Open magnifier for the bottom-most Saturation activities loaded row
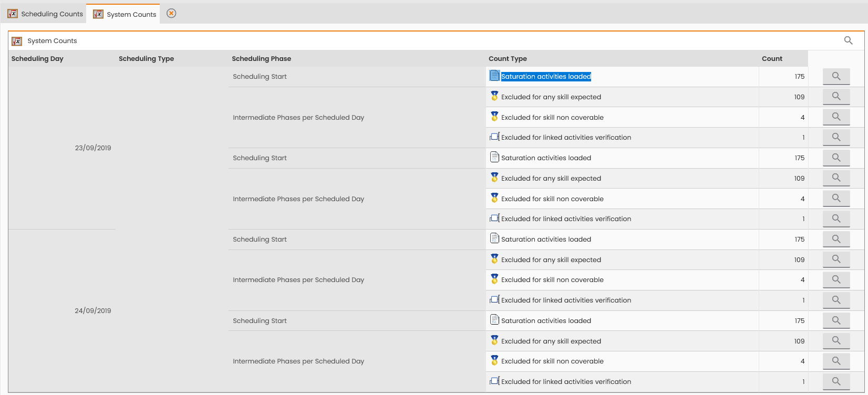 (x=836, y=321)
